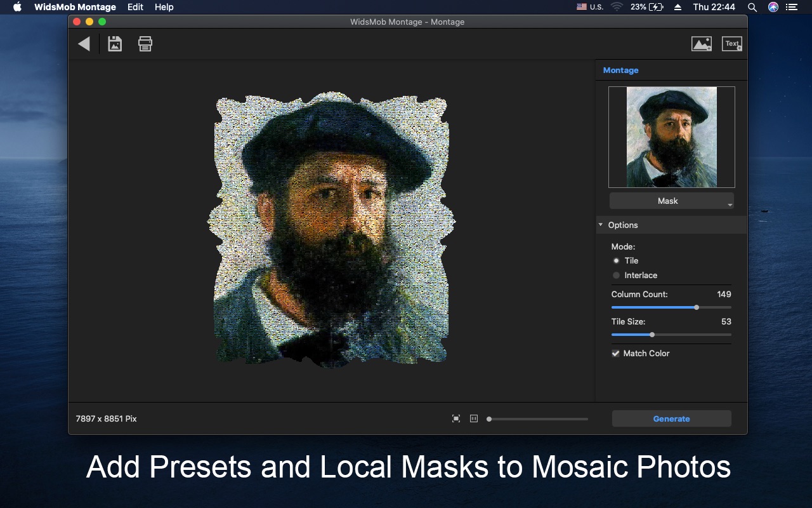
Task: Click the print icon in toolbar
Action: point(145,44)
